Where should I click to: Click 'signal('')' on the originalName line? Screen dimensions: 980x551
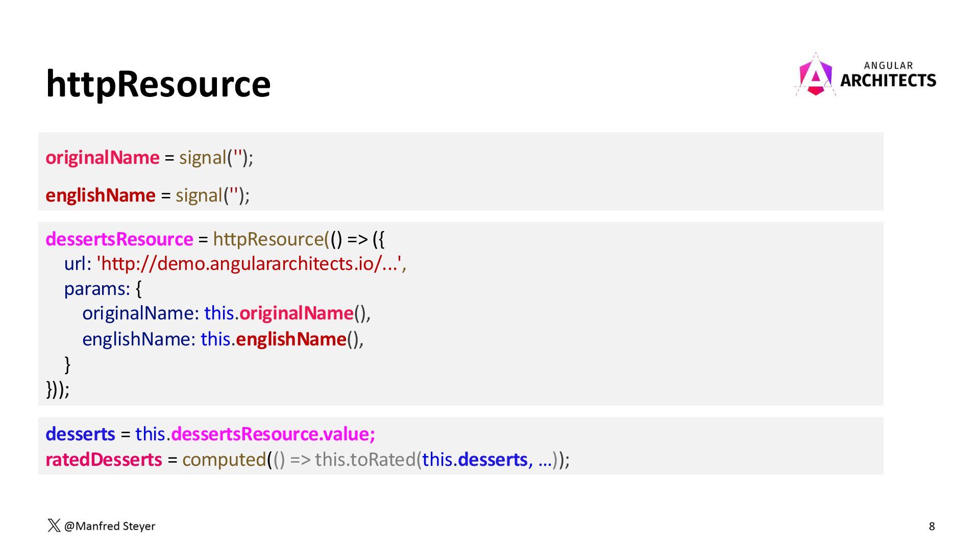213,157
